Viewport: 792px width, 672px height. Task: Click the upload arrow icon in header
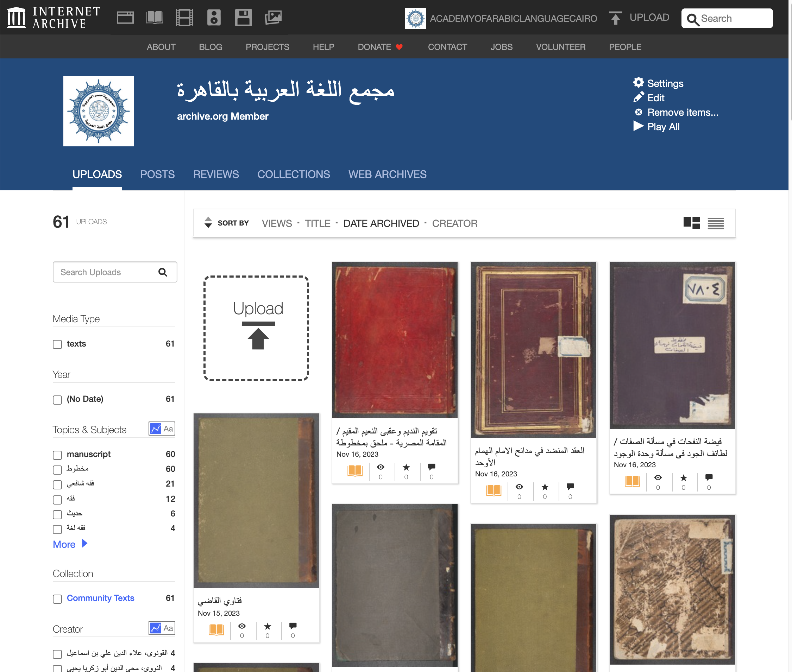pyautogui.click(x=615, y=18)
